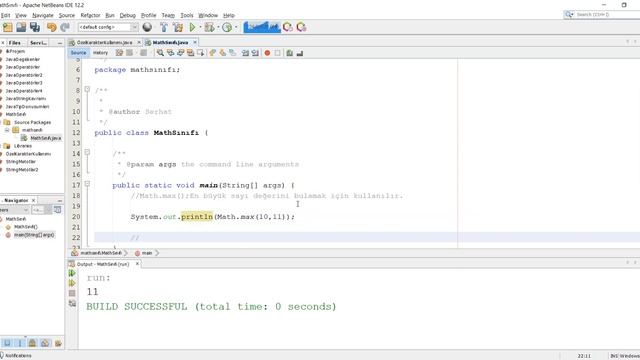Click the New Project toolbar icon

[8, 27]
